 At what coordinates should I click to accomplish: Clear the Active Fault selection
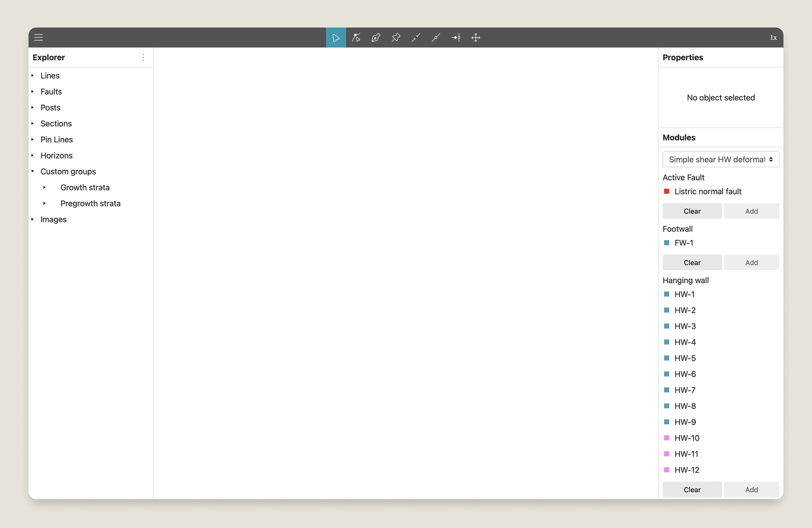point(692,211)
